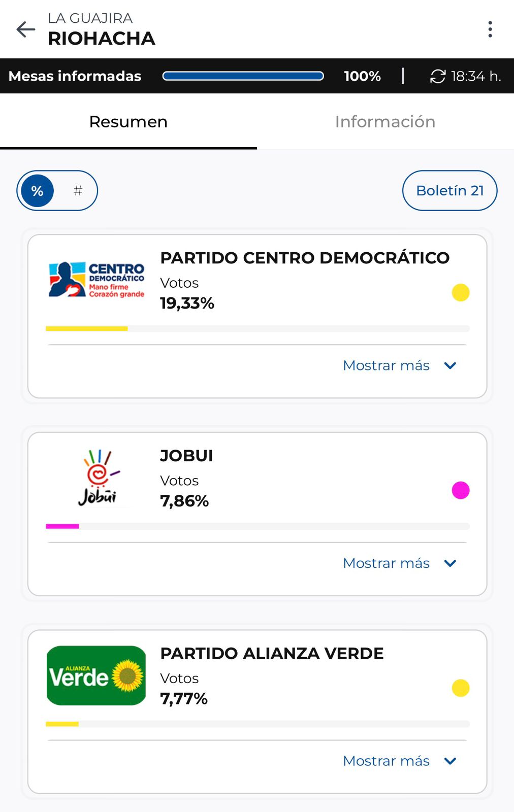
Task: Tap the Partido Centro Democrático title
Action: point(305,258)
